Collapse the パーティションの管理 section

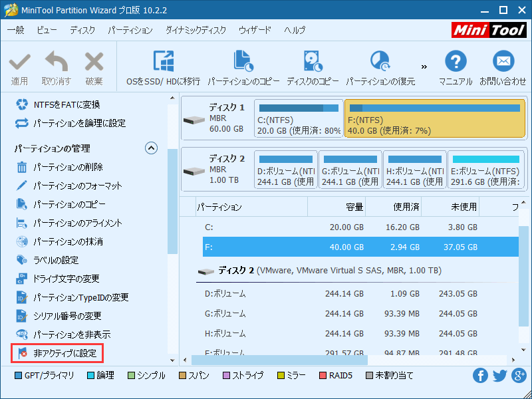[151, 148]
